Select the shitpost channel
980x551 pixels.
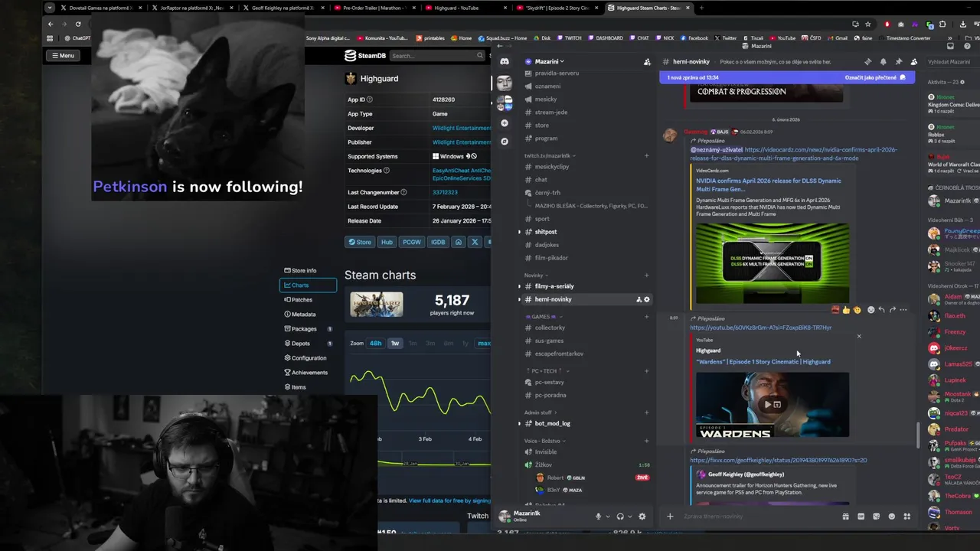[585, 232]
